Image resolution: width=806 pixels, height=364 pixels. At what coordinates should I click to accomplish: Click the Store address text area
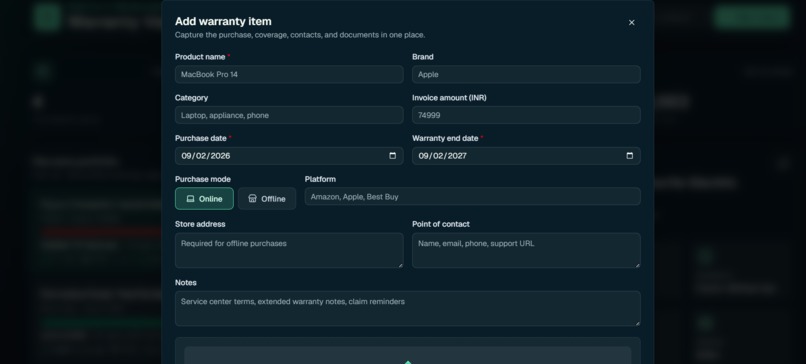click(289, 250)
